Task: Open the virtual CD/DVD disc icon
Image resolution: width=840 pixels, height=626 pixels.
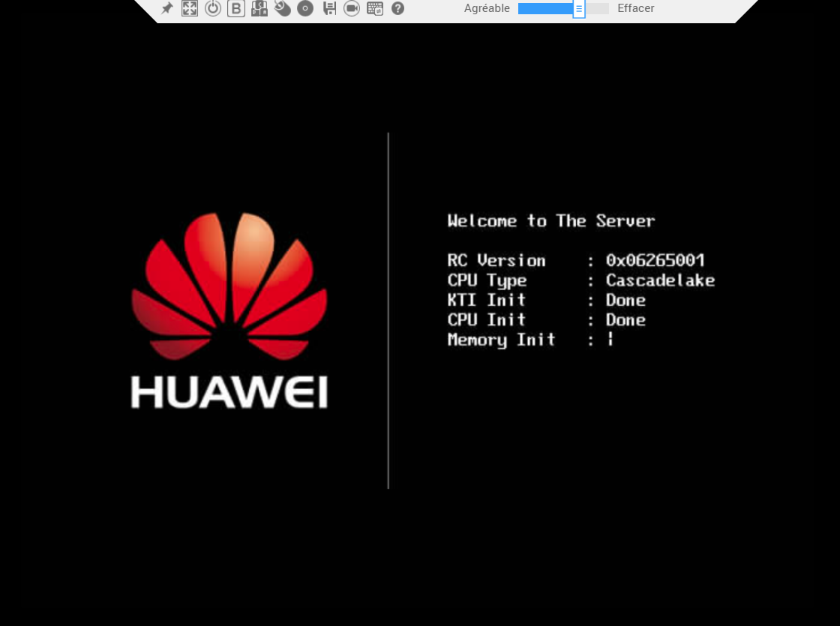Action: [305, 8]
